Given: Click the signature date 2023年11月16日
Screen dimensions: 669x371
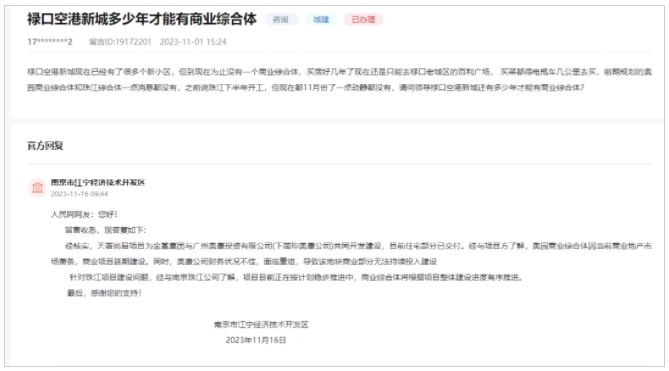Looking at the screenshot, I should [x=256, y=340].
